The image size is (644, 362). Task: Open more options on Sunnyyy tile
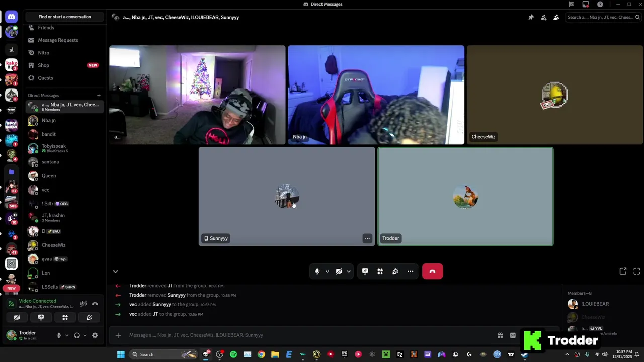pyautogui.click(x=367, y=238)
